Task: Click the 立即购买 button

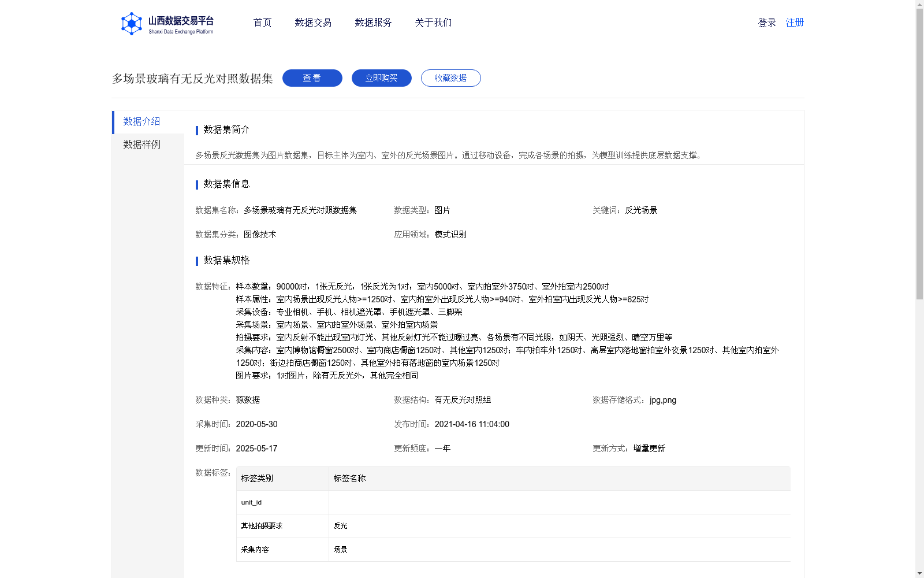Action: click(x=382, y=78)
